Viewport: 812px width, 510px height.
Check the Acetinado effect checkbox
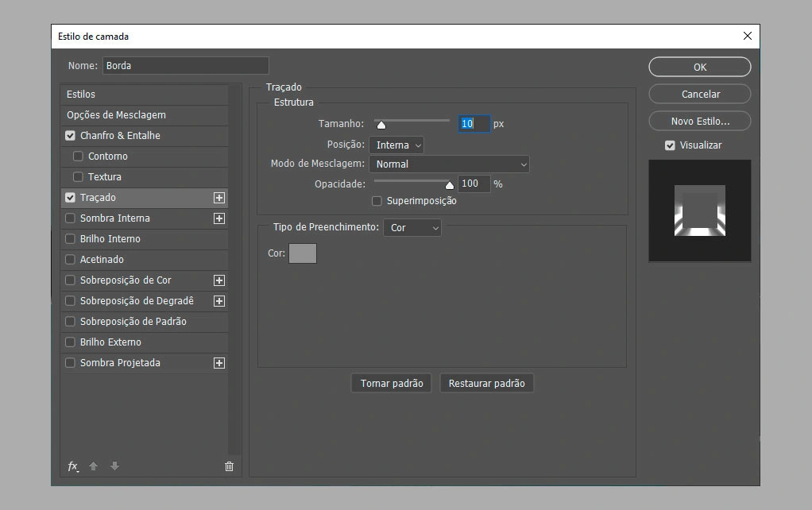click(x=71, y=260)
